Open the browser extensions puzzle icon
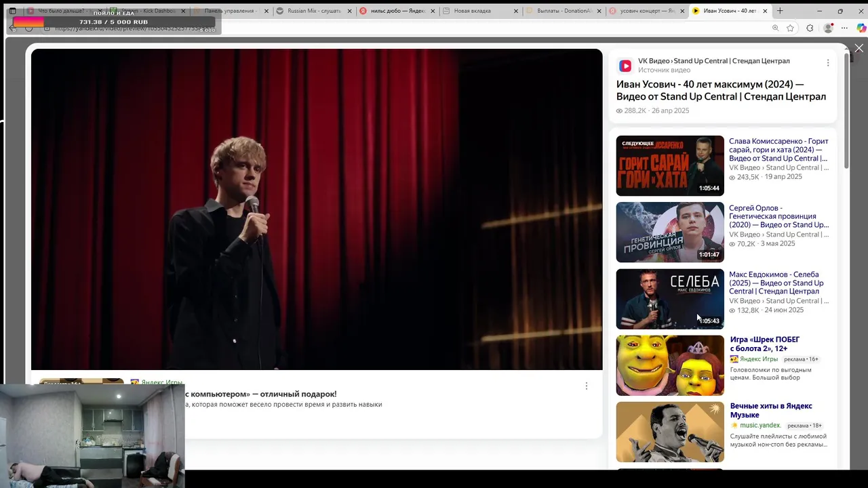This screenshot has width=868, height=488. pos(810,28)
